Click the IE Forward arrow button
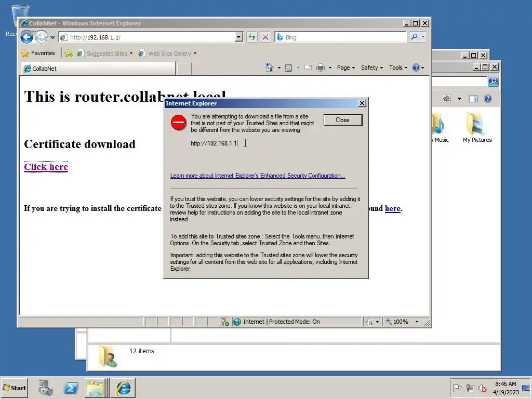 (41, 37)
